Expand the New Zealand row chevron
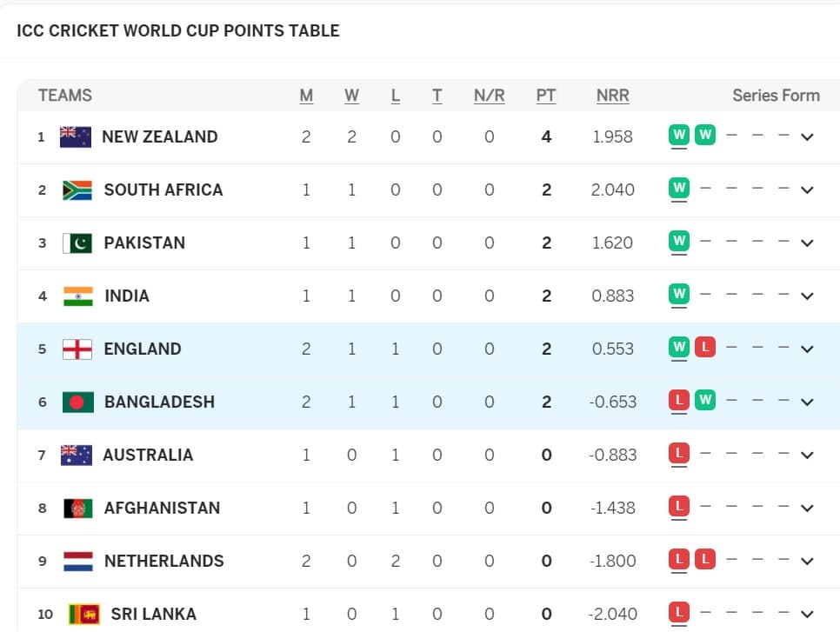 pos(807,137)
